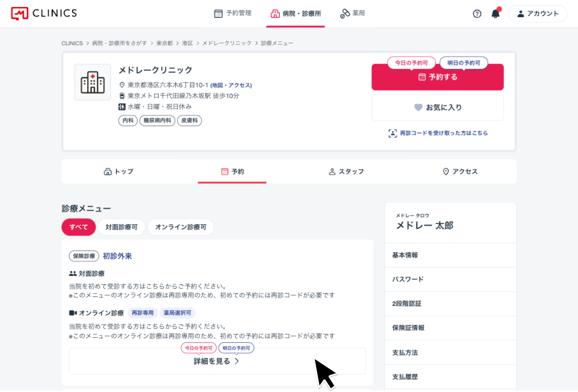This screenshot has height=392, width=578.
Task: Click the heart icon in お気に入り
Action: pyautogui.click(x=418, y=107)
